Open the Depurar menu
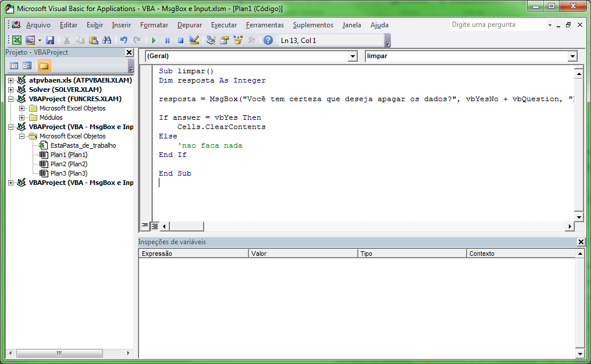This screenshot has height=364, width=591. point(190,25)
